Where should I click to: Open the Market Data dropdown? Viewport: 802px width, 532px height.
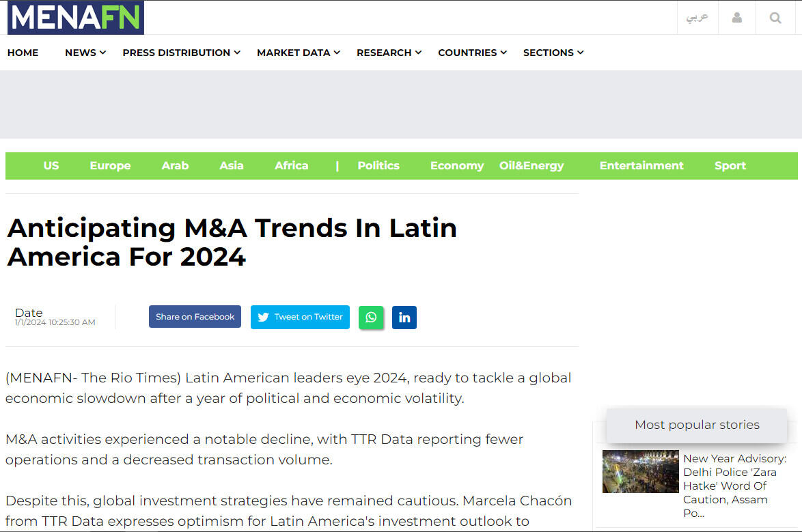(298, 53)
